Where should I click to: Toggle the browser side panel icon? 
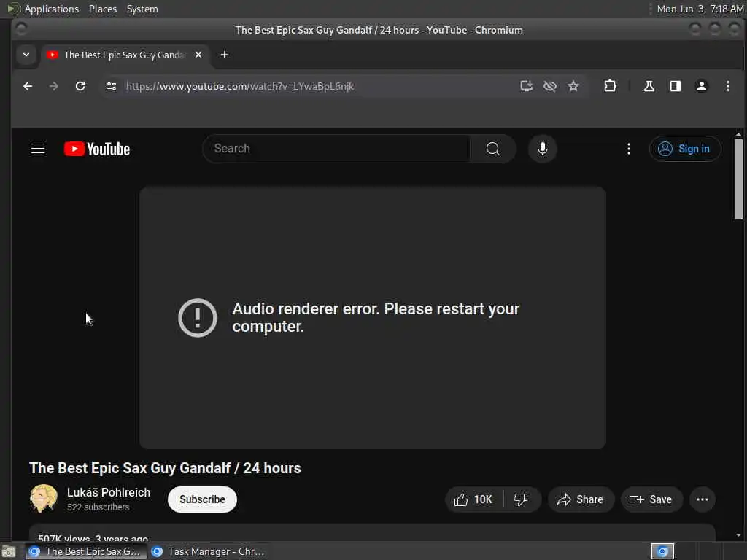675,86
